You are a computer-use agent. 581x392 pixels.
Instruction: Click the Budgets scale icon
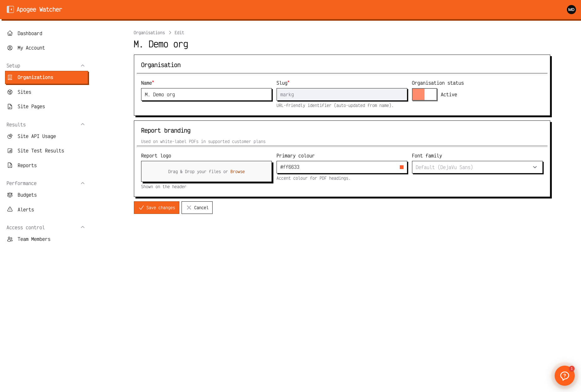(10, 195)
